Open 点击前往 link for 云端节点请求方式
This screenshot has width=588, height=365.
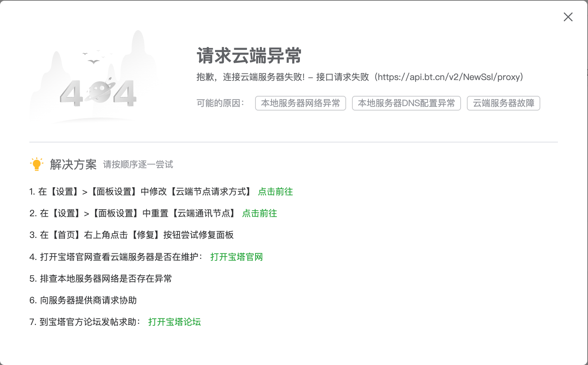[x=276, y=192]
